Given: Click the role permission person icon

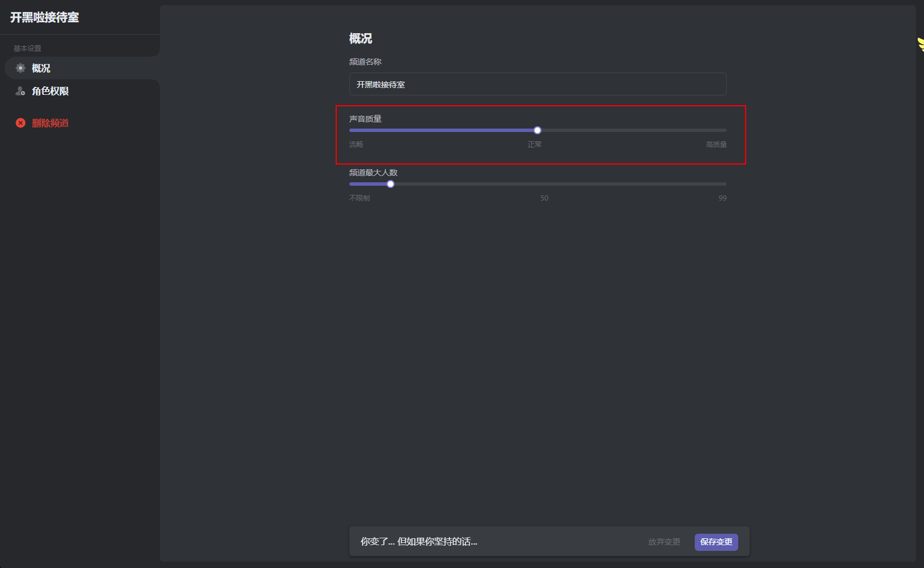Looking at the screenshot, I should [21, 91].
